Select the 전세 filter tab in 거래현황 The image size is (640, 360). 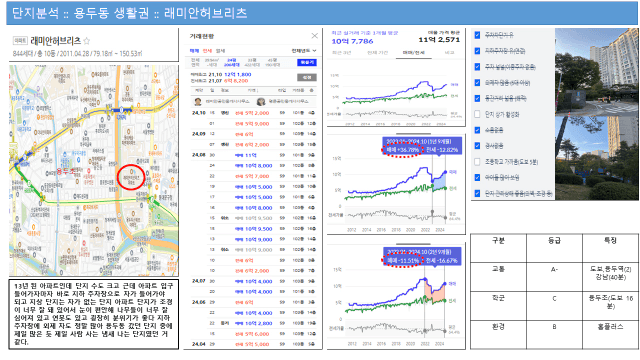tap(207, 51)
